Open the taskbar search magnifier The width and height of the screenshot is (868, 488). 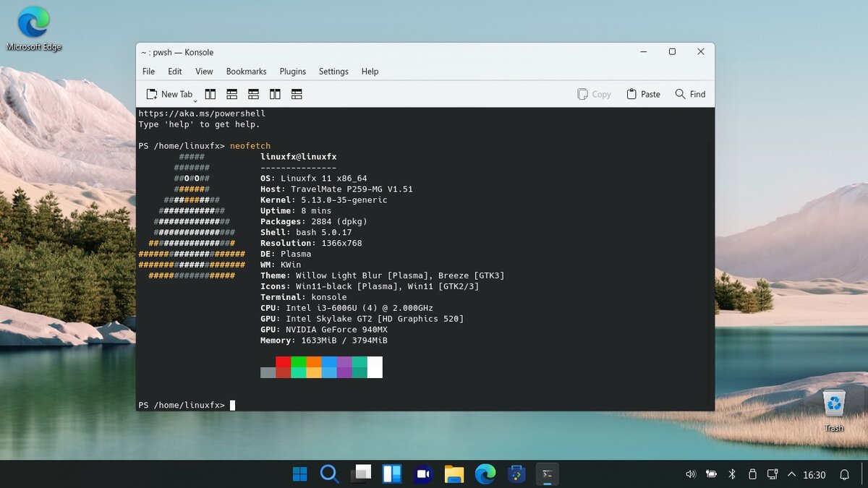click(330, 474)
